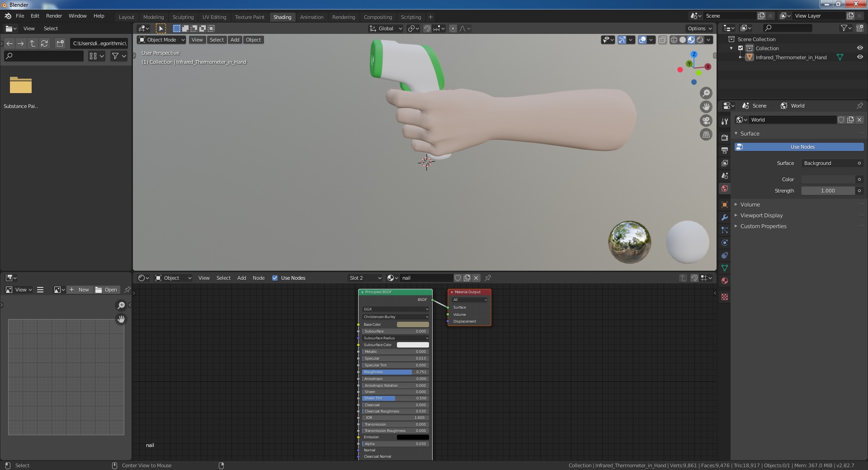
Task: Open the viewport Options dropdown
Action: (x=700, y=28)
